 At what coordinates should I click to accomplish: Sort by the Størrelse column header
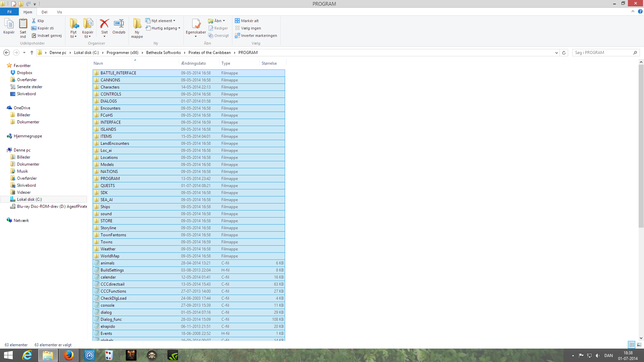click(273, 63)
